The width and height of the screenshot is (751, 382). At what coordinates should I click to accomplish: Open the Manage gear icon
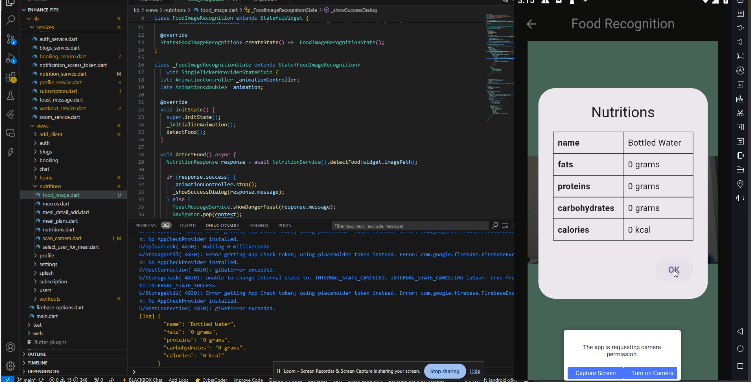tap(10, 366)
